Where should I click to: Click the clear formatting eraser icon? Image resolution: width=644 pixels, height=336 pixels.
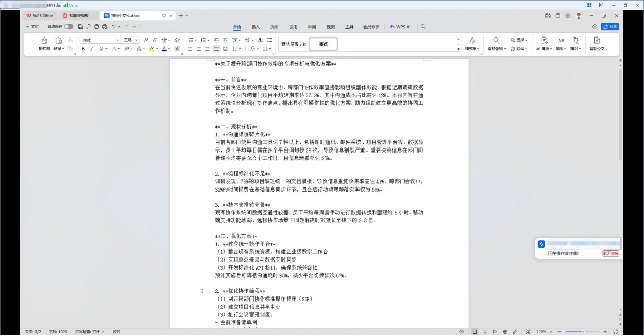pyautogui.click(x=177, y=40)
